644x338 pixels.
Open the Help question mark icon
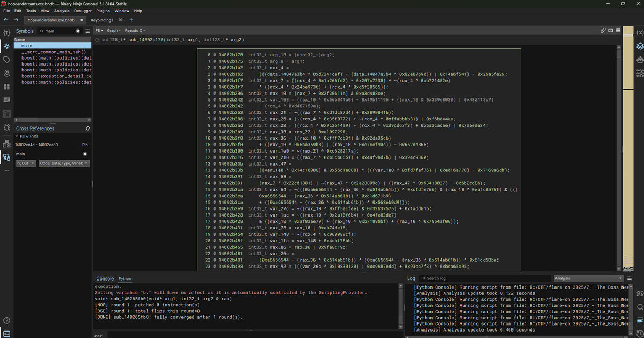point(7,321)
